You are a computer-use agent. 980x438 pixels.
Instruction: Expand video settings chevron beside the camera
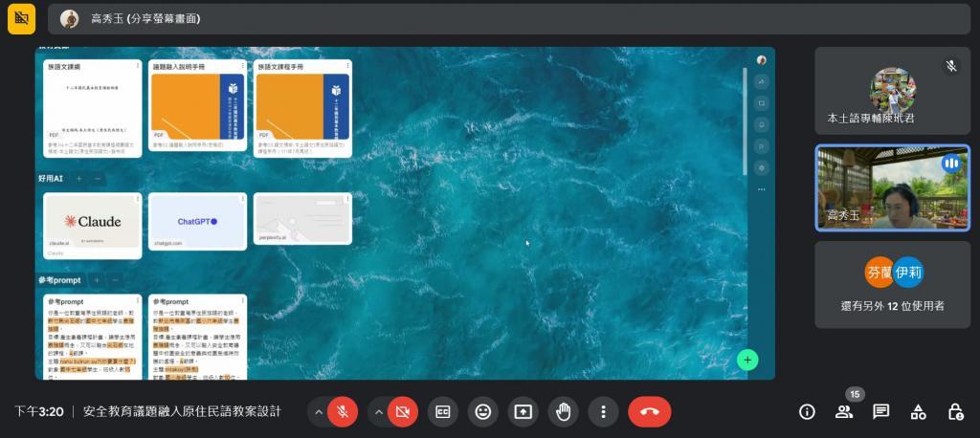tap(379, 412)
